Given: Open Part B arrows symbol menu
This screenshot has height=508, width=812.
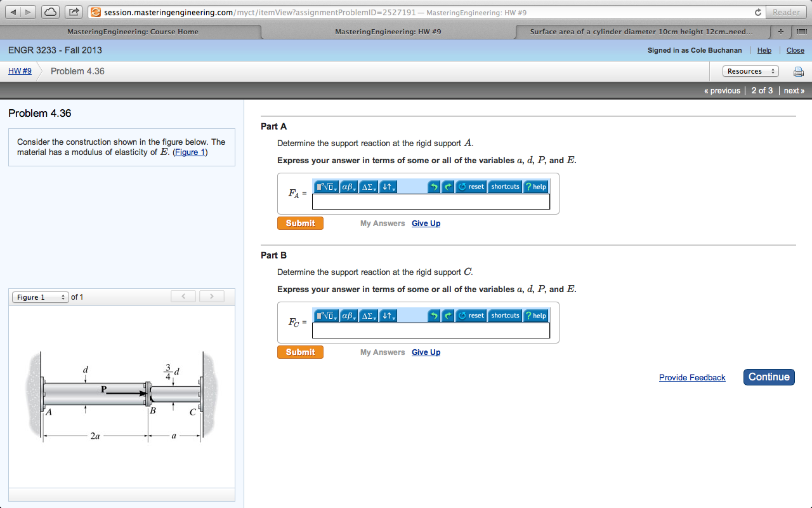Looking at the screenshot, I should 388,316.
